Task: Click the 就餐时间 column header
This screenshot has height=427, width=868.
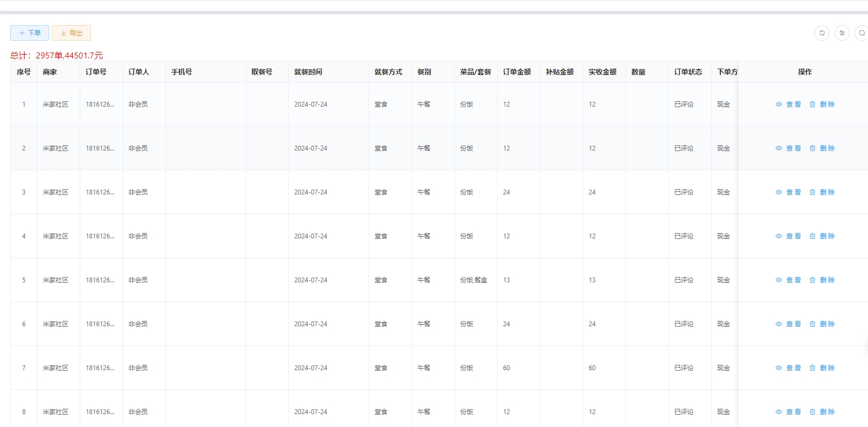Action: (x=308, y=72)
